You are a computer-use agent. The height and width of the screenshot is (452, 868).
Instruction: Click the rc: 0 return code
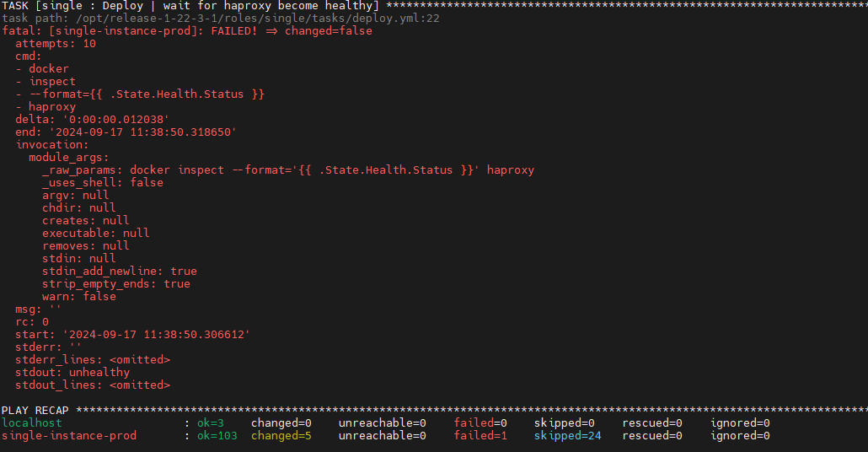(x=32, y=321)
